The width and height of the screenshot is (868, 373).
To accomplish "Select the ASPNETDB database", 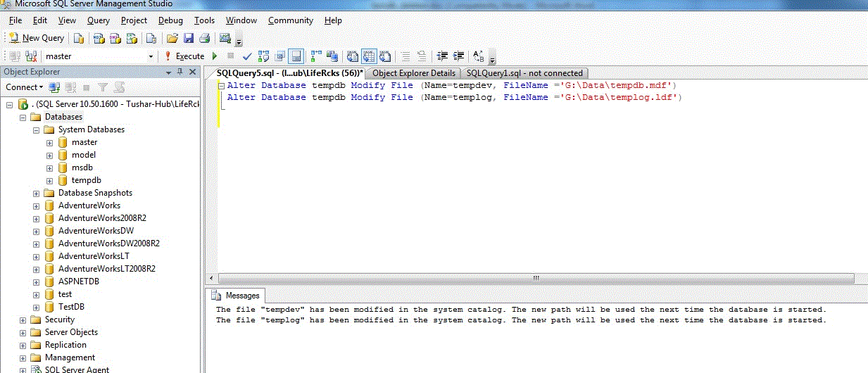I will [x=80, y=282].
